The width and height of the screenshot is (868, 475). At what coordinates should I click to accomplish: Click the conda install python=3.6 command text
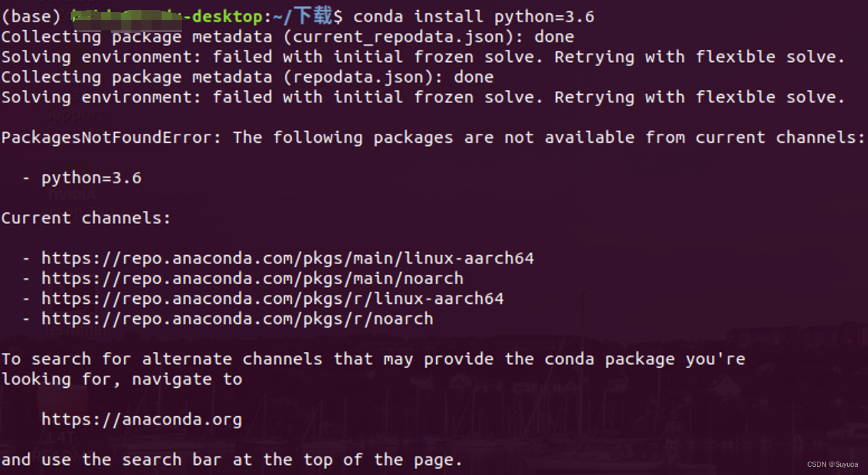[x=474, y=16]
